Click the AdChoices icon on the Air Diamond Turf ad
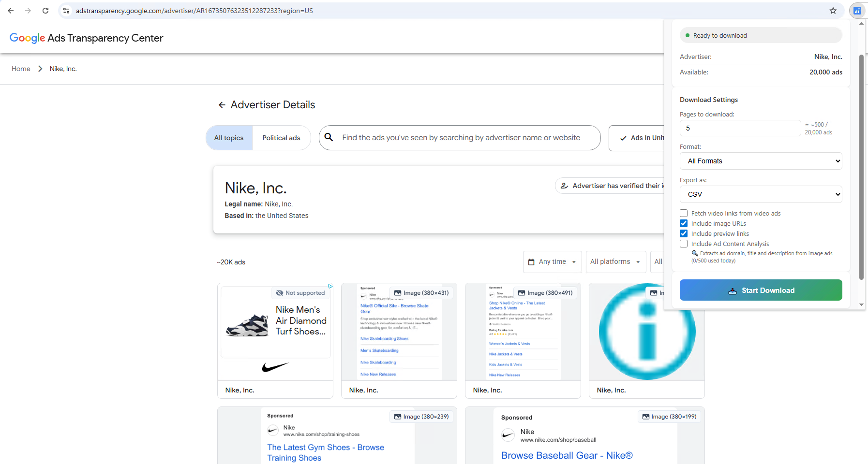Image resolution: width=868 pixels, height=464 pixels. pyautogui.click(x=330, y=286)
